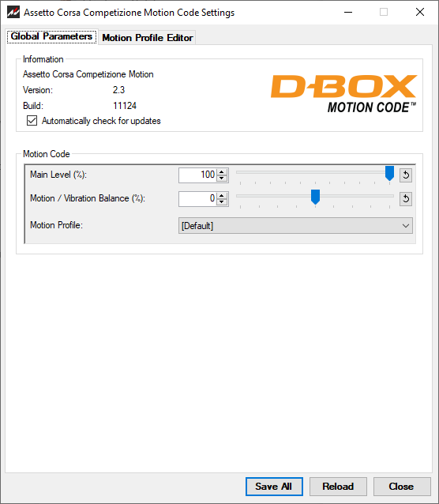Open the Motion Profile Editor tab
Screen dimensions: 439x504
pyautogui.click(x=147, y=38)
